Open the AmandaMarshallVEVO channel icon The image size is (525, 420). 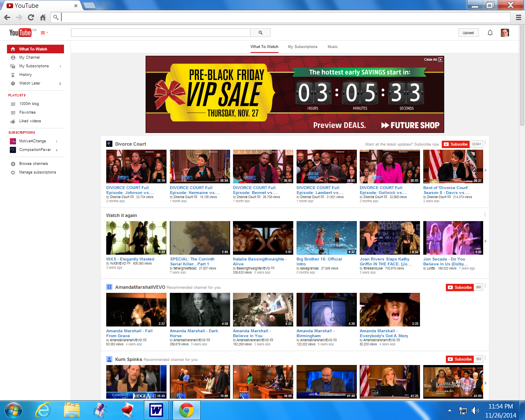110,287
